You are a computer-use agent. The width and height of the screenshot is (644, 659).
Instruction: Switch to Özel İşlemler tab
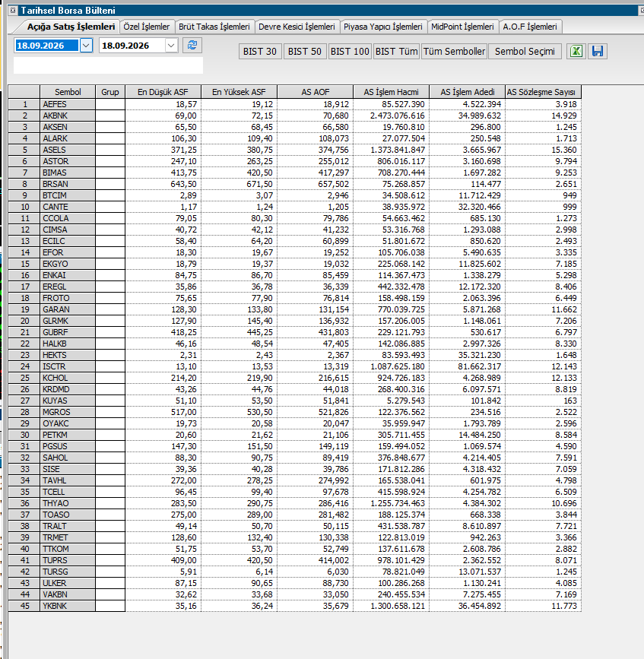(146, 27)
